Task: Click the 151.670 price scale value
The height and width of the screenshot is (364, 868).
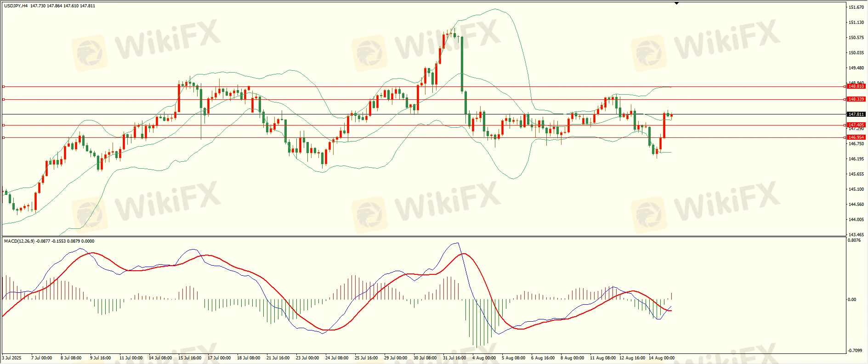Action: pos(856,7)
